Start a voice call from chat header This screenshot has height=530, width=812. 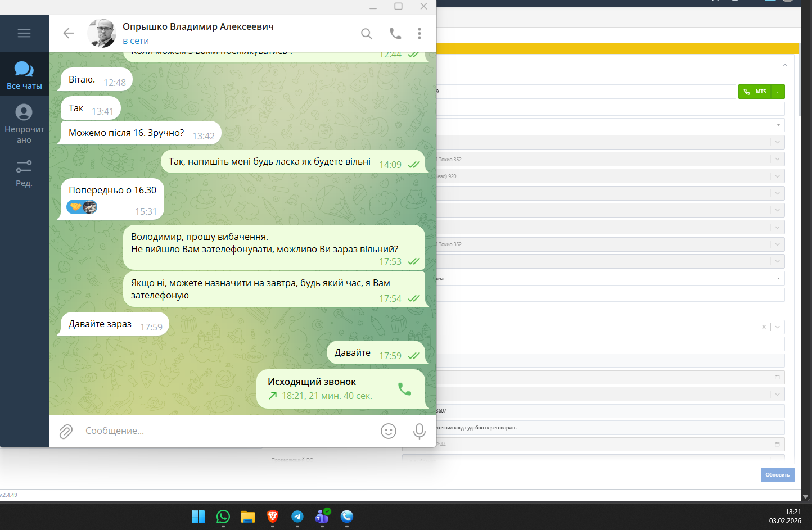pos(395,34)
